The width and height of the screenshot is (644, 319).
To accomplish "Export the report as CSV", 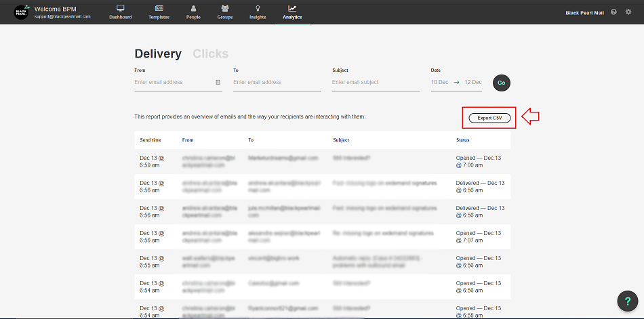I will 489,118.
